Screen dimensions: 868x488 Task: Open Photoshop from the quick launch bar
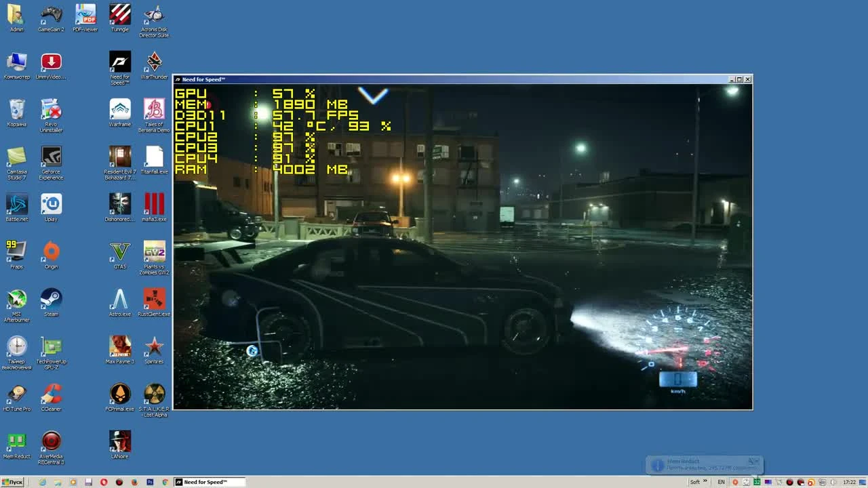(x=150, y=482)
